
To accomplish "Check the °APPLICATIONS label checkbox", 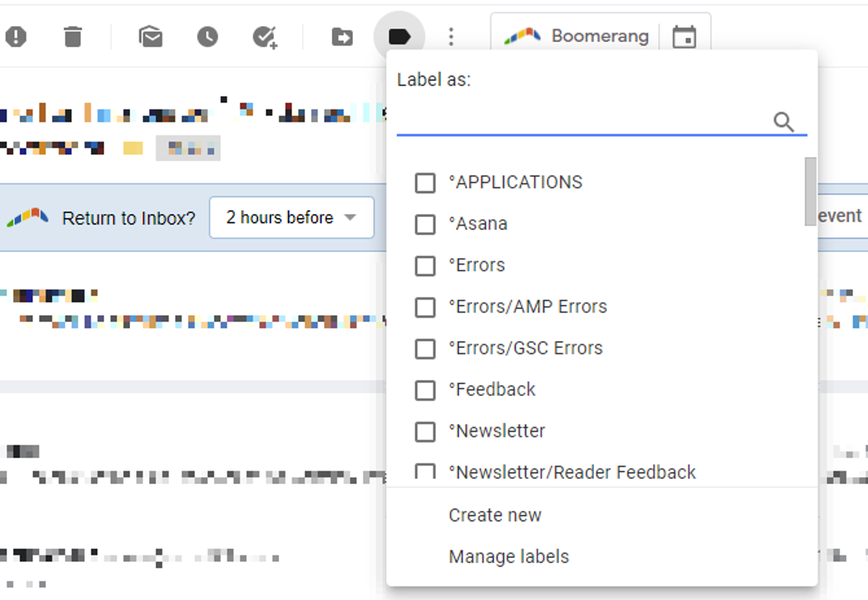I will (425, 183).
